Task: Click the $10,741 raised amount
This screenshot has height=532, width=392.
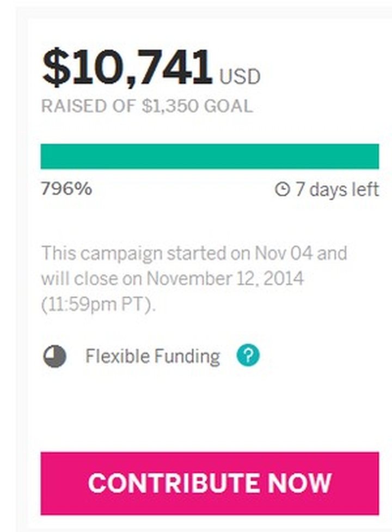Action: 127,69
